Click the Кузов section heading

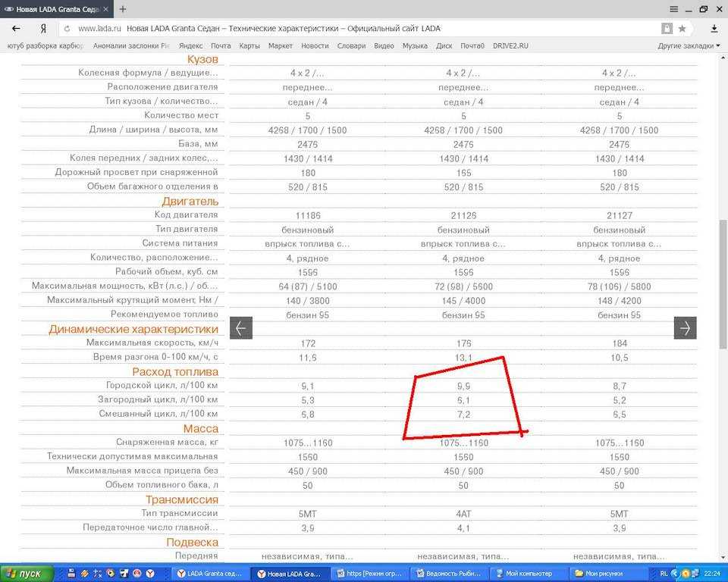pyautogui.click(x=202, y=59)
